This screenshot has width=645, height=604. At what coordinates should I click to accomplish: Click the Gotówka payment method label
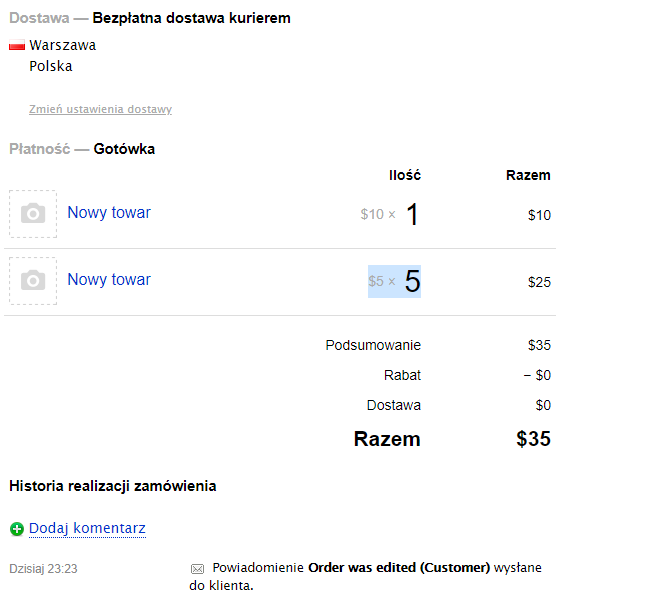[x=124, y=149]
